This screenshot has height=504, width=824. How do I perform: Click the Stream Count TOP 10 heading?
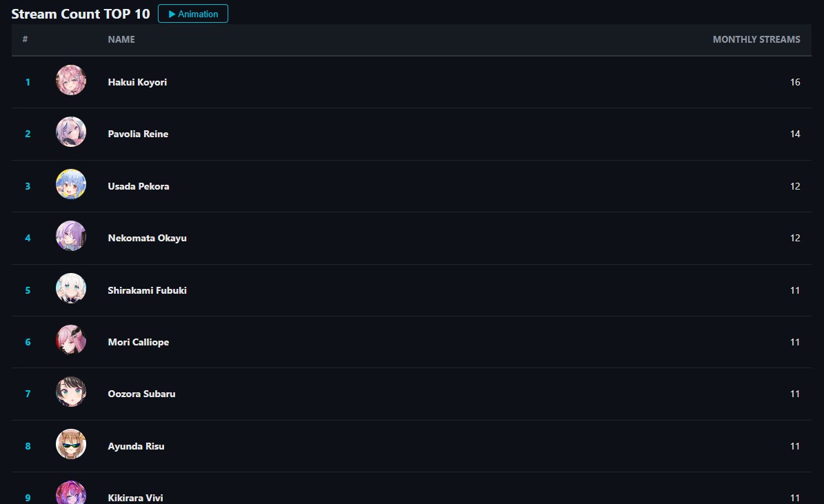tap(81, 14)
